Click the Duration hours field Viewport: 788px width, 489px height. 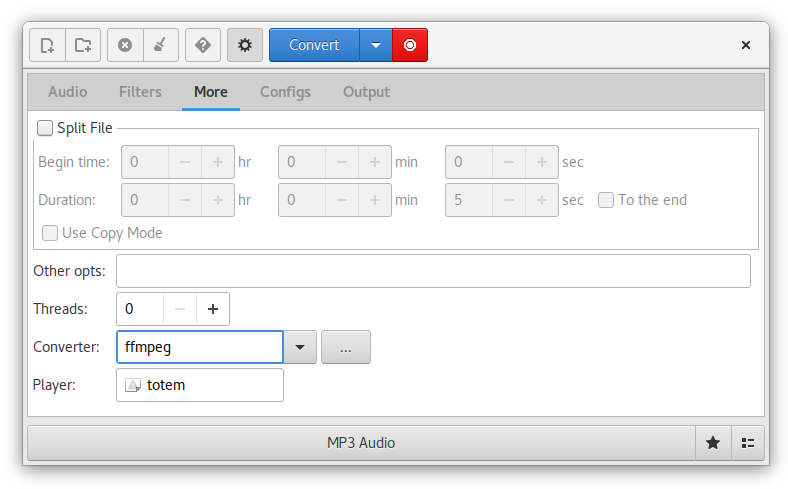(145, 200)
